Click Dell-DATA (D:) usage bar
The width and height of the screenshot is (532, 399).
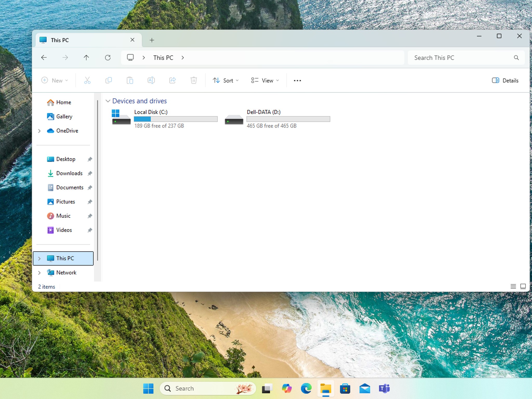288,119
